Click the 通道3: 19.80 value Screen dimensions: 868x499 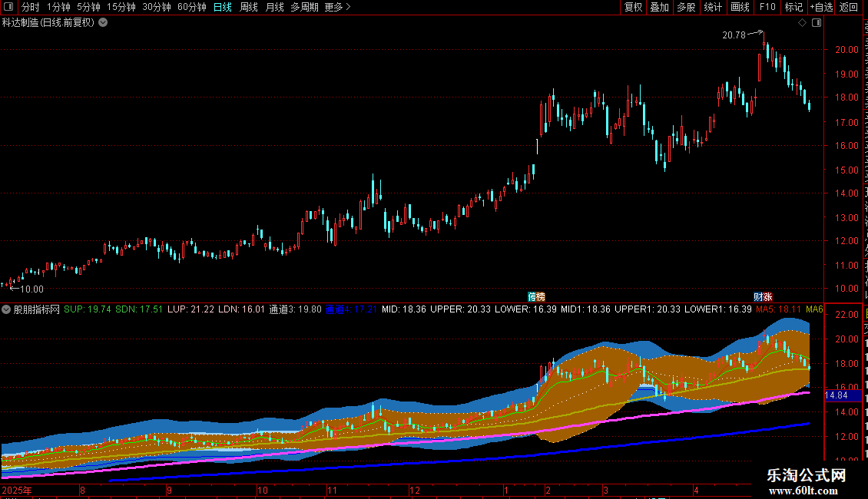pyautogui.click(x=295, y=309)
